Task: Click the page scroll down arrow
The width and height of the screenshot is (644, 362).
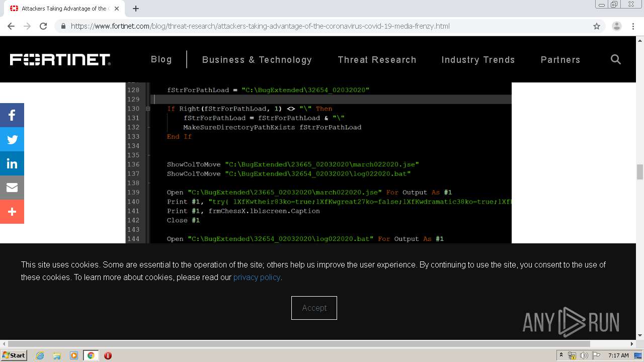Action: (x=640, y=335)
